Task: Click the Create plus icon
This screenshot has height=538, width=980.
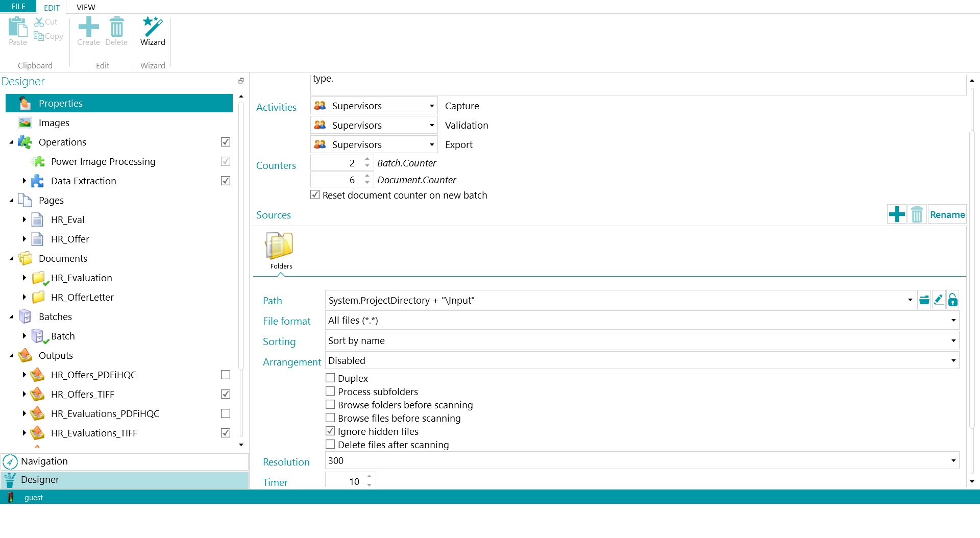Action: coord(88,32)
